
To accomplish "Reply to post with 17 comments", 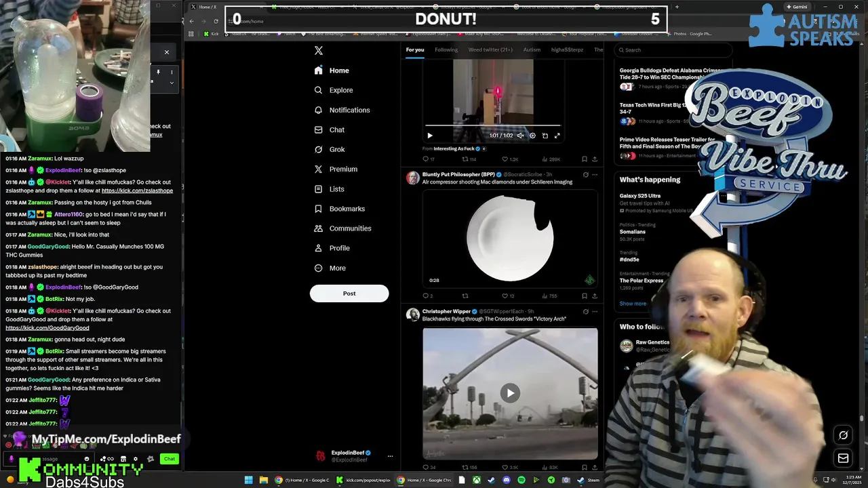I will click(429, 159).
